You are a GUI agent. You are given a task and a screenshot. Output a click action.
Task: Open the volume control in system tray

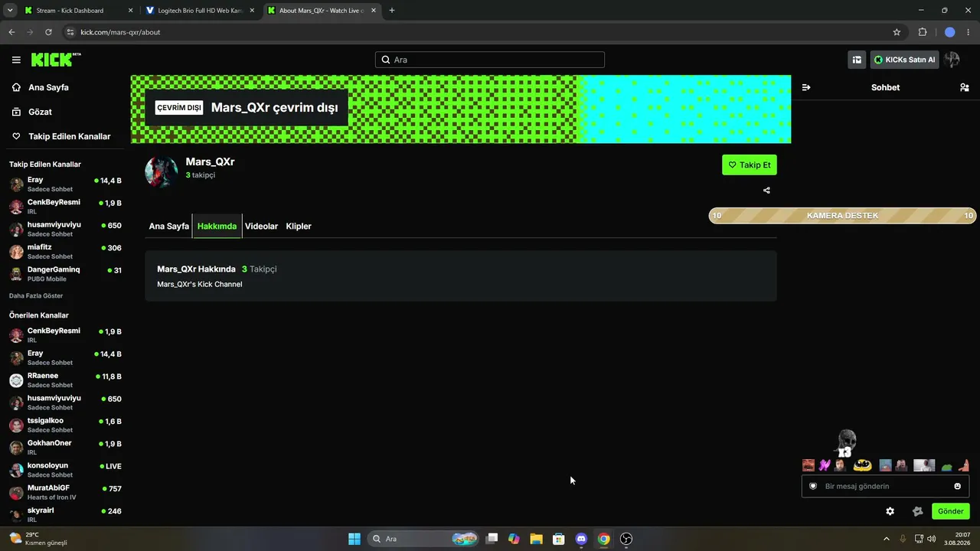click(931, 539)
